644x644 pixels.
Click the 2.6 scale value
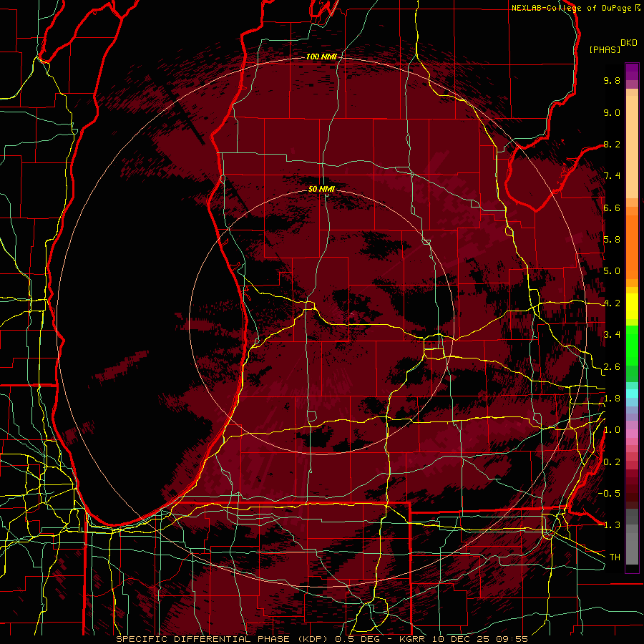(x=612, y=367)
